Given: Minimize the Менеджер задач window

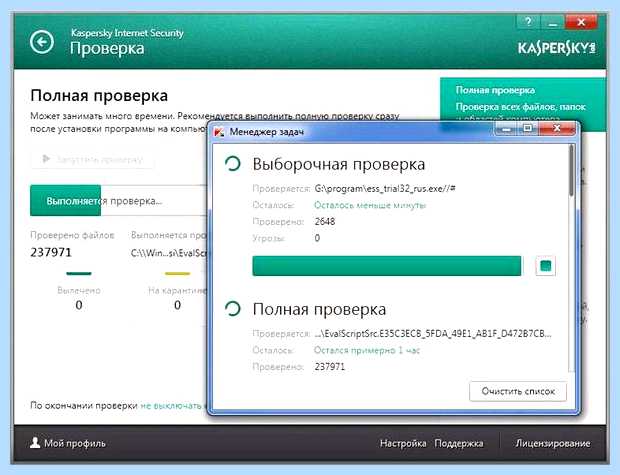Looking at the screenshot, I should [506, 129].
